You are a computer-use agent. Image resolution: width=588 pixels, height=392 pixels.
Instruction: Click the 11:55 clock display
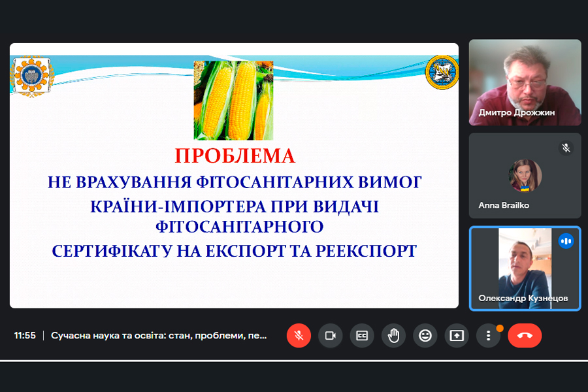tap(25, 335)
